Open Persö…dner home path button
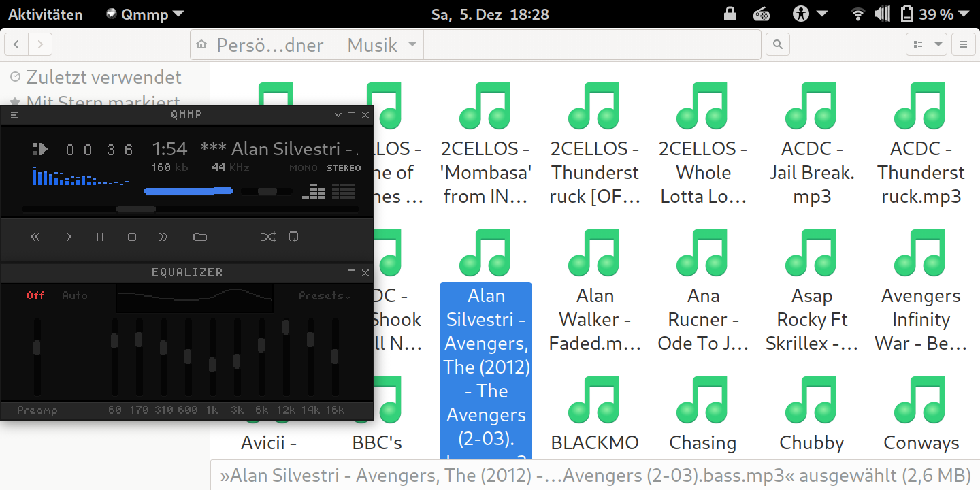The image size is (980, 490). [263, 45]
